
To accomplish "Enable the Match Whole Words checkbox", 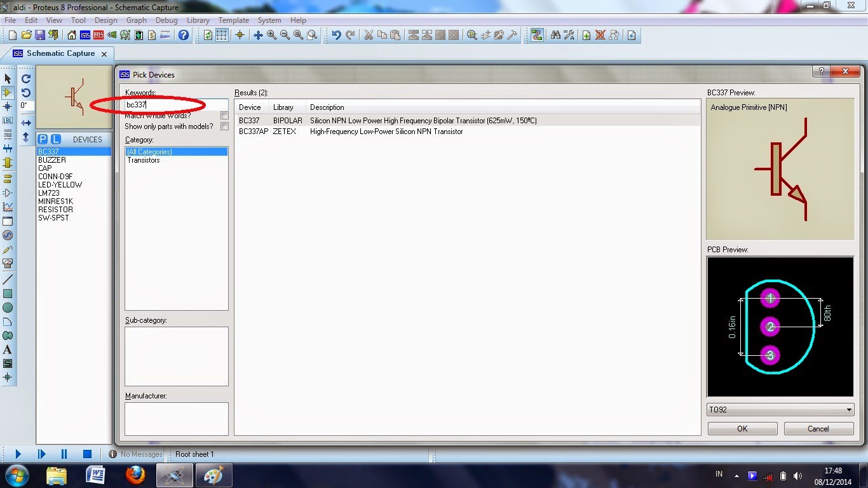I will pos(224,116).
